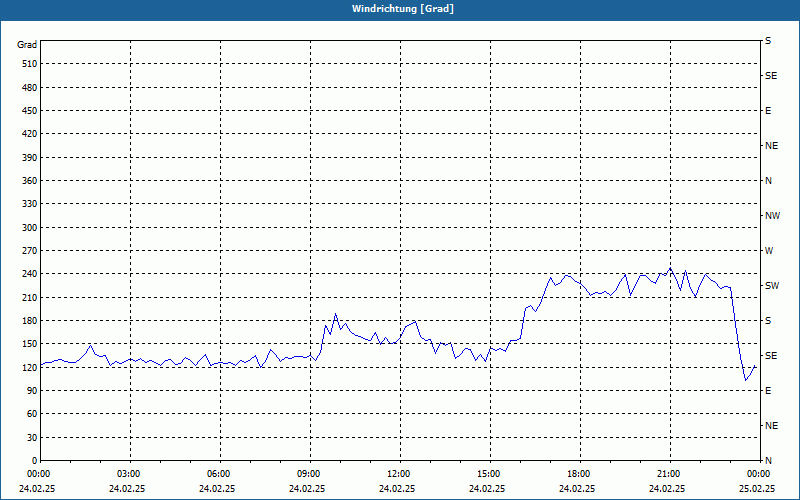Click the 18:00 time label
This screenshot has height=500, width=800.
[x=580, y=474]
